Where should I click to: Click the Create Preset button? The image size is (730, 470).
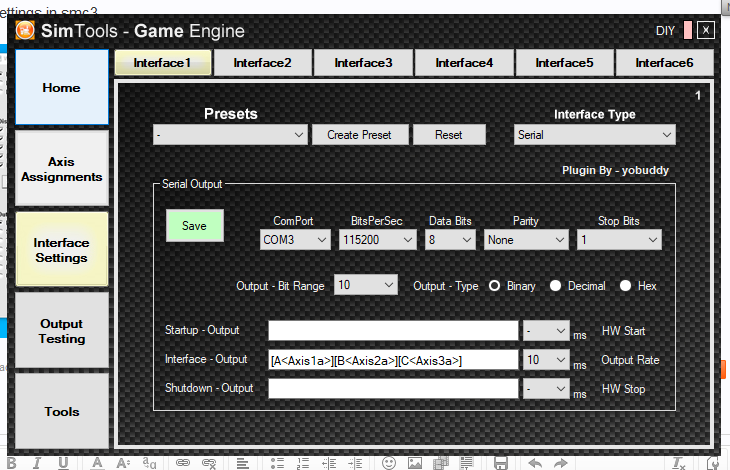(x=360, y=135)
